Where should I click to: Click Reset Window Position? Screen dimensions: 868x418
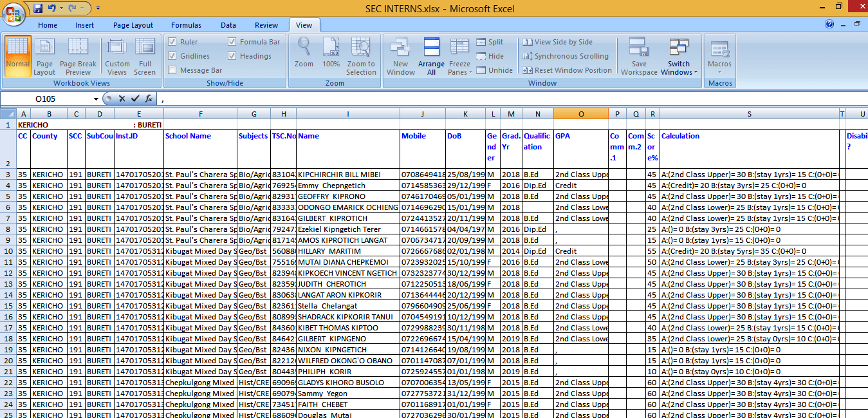568,70
